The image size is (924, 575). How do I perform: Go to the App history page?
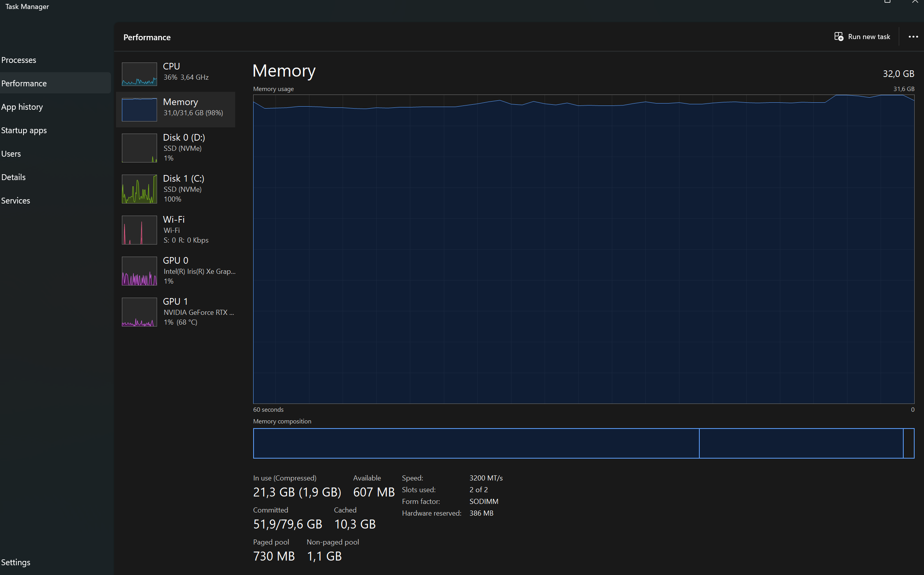[22, 107]
